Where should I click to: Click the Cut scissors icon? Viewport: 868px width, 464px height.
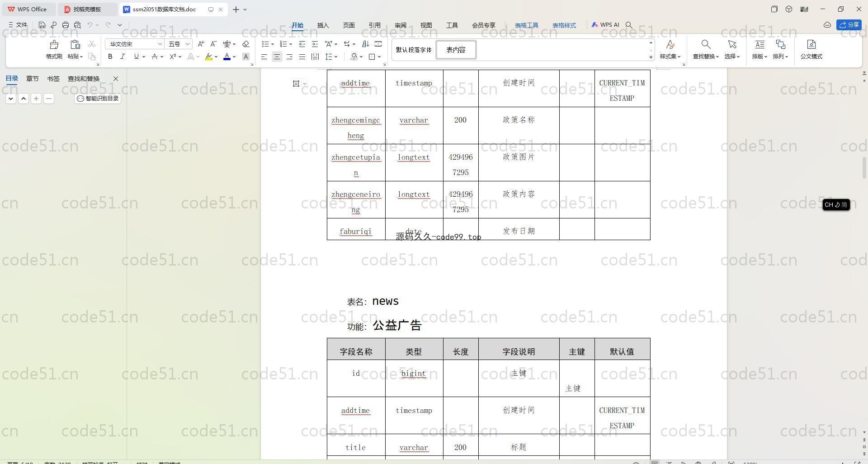[x=92, y=44]
